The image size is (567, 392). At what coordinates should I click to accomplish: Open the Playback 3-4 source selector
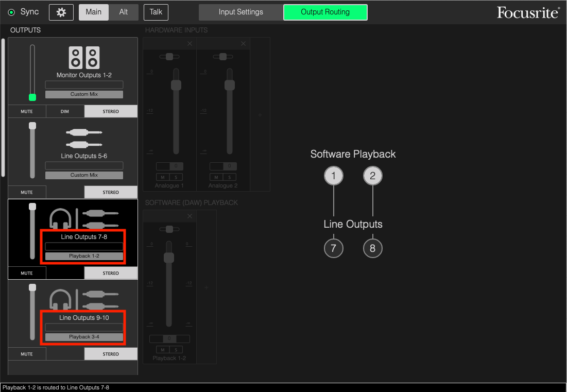tap(83, 336)
